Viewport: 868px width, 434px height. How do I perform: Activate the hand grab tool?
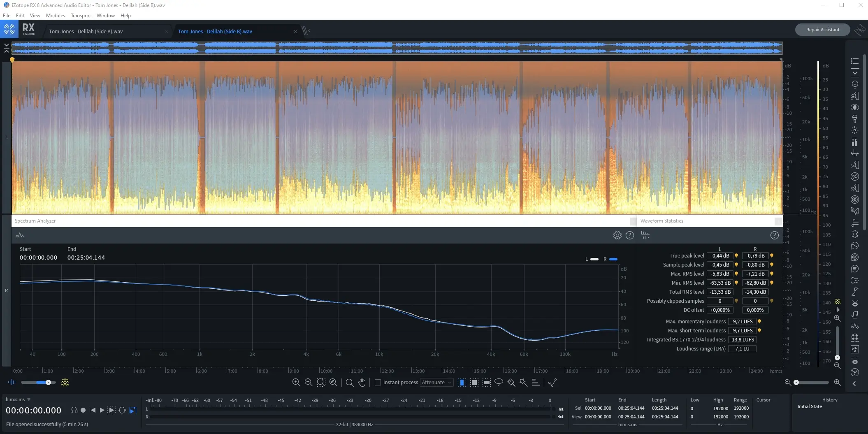362,382
